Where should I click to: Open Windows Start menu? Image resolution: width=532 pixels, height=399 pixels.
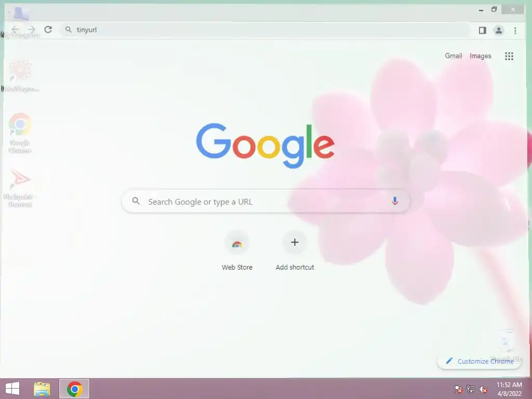[12, 389]
